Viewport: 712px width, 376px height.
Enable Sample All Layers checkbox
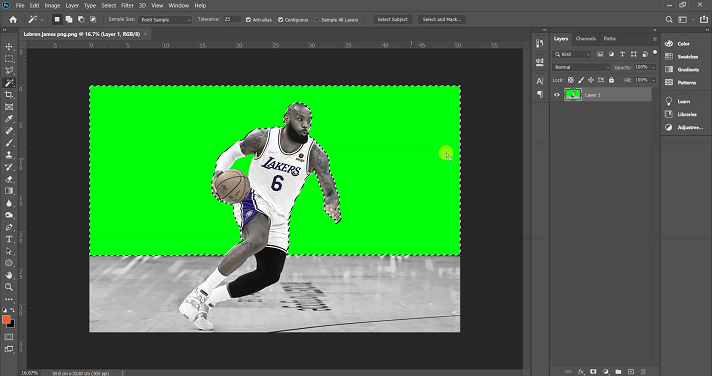coord(317,20)
